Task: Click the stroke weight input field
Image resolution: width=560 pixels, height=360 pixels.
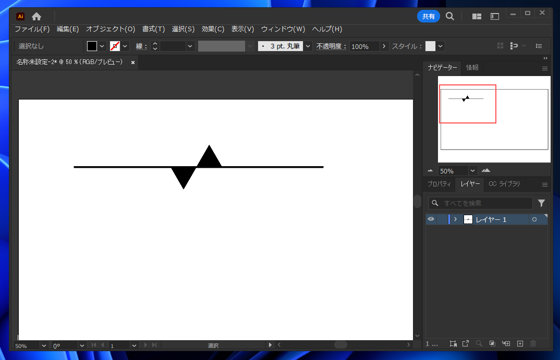Action: point(173,46)
